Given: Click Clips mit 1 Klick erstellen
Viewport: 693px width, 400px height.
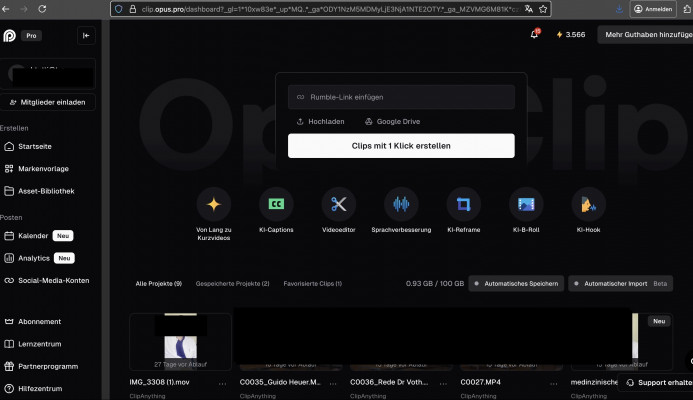Looking at the screenshot, I should coord(401,146).
